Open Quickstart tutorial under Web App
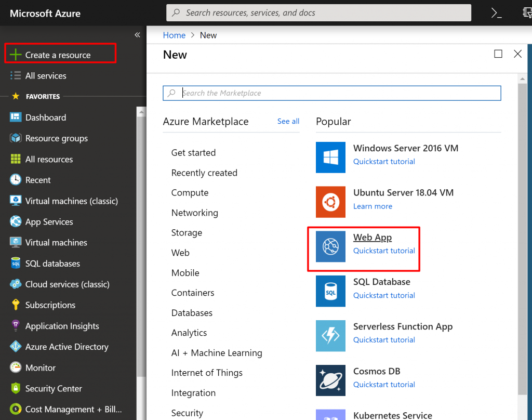Image resolution: width=532 pixels, height=420 pixels. coord(384,251)
